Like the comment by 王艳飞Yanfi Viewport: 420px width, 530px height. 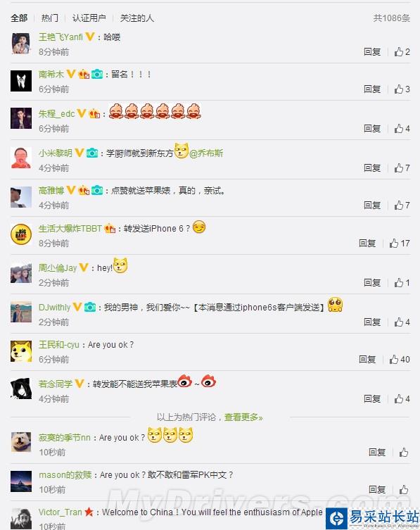coord(402,51)
